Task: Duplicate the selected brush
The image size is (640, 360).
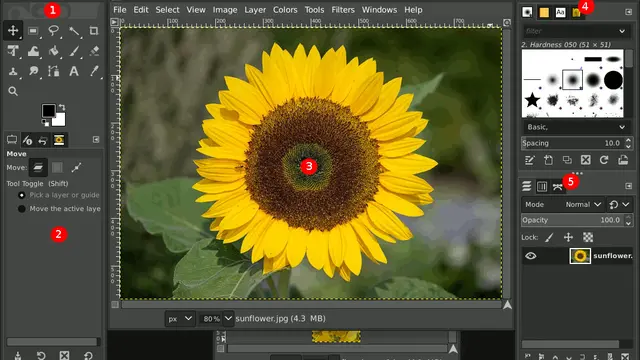Action: 567,160
